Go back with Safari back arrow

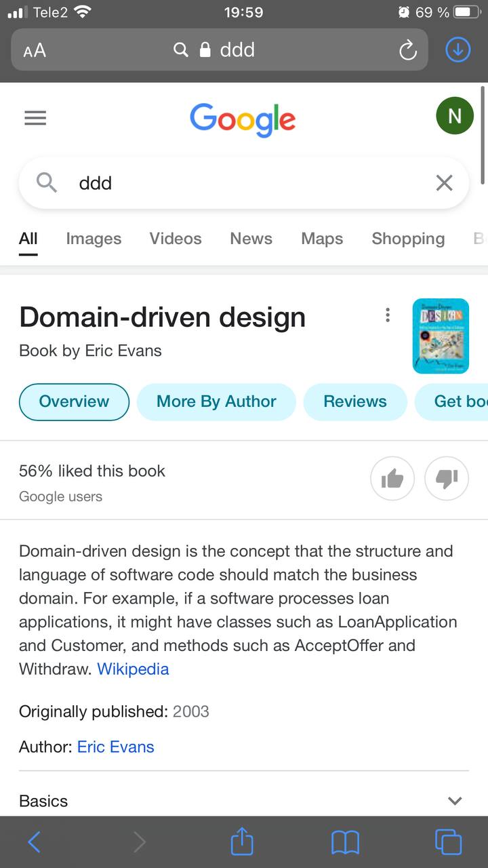pyautogui.click(x=34, y=842)
